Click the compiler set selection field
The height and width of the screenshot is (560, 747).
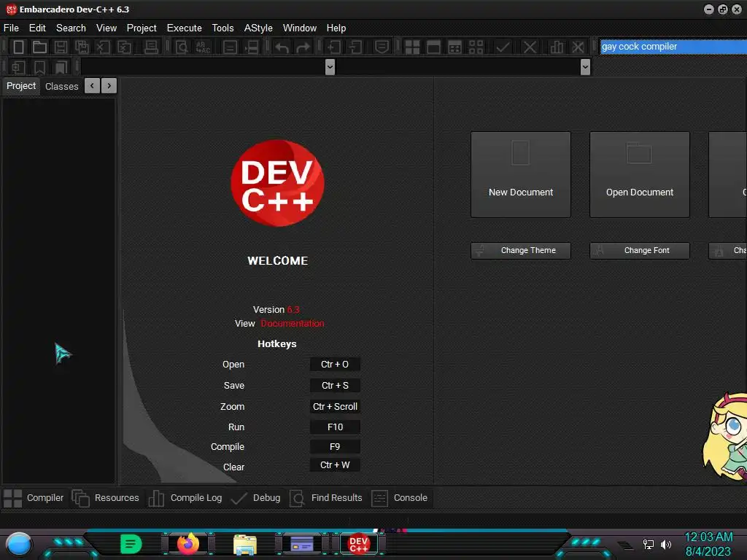coord(673,47)
